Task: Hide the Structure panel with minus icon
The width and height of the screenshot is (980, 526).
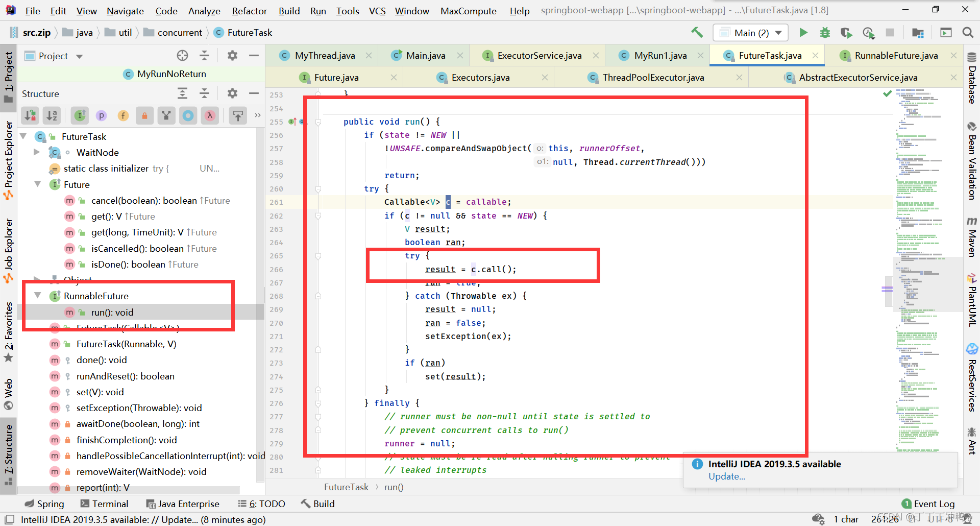Action: [x=254, y=93]
